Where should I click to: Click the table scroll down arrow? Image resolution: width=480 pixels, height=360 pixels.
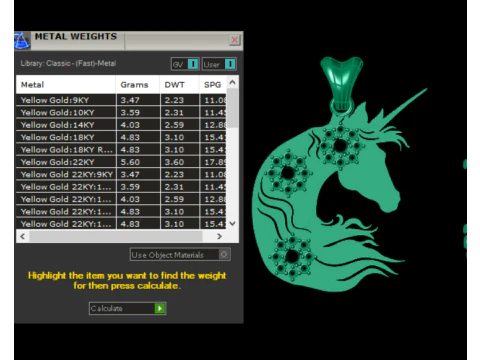233,224
